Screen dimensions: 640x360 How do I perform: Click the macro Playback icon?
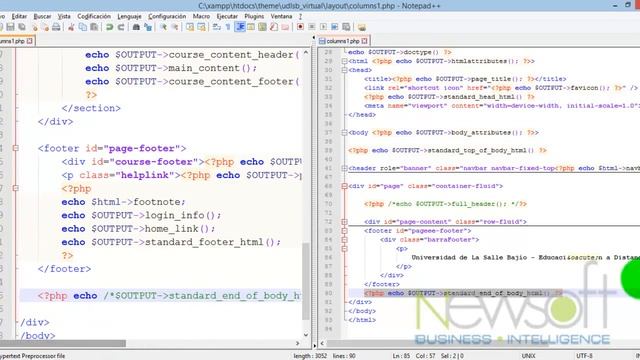point(323,27)
